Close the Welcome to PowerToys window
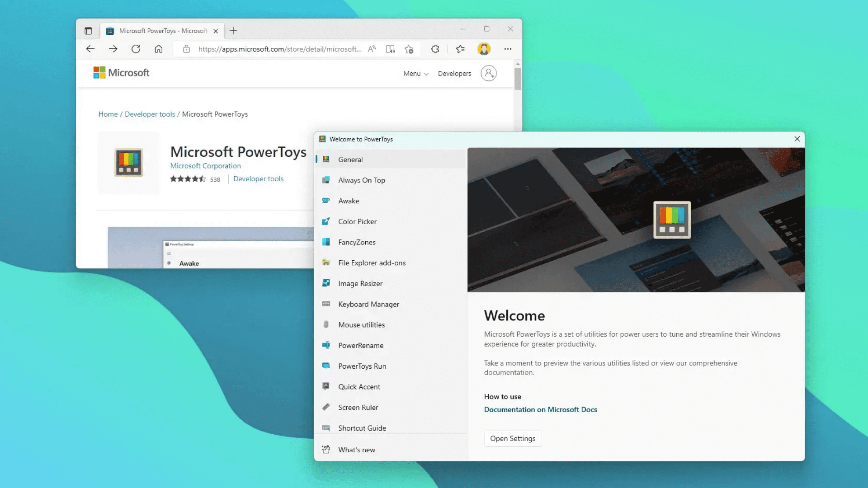 (x=797, y=139)
